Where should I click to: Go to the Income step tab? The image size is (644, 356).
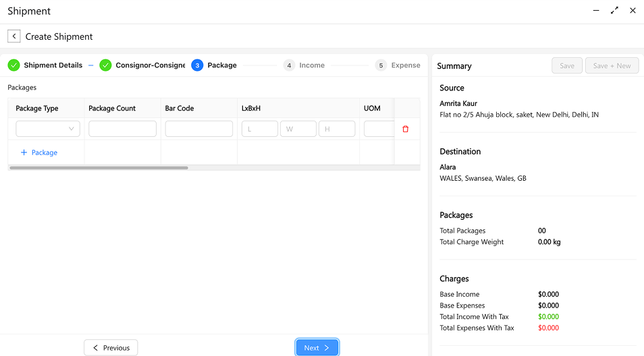pyautogui.click(x=312, y=65)
